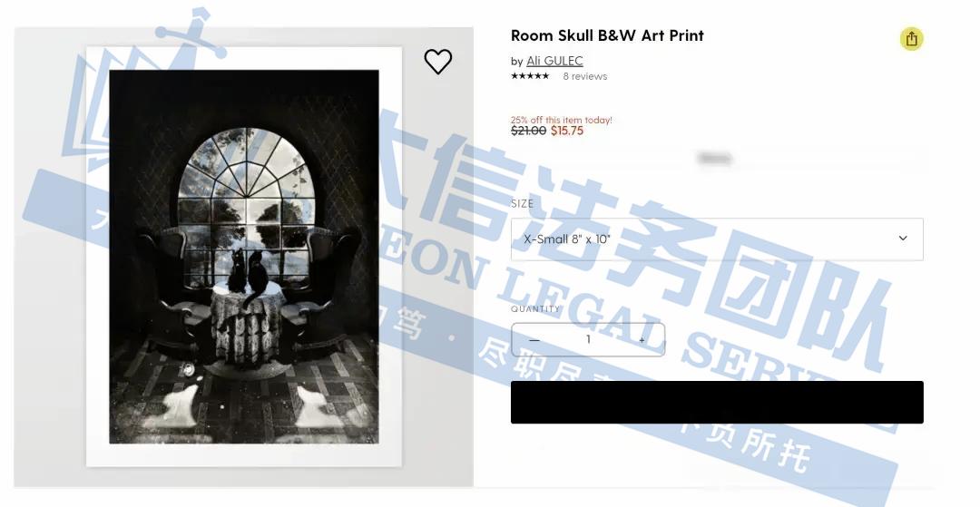Click the two black cats in artwork
Image resolution: width=980 pixels, height=507 pixels.
coord(248,271)
